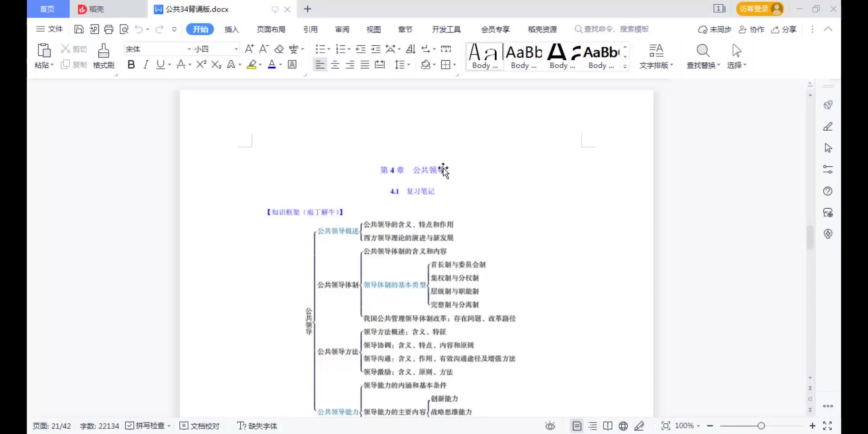Image resolution: width=868 pixels, height=434 pixels.
Task: Click the not-synced cloud button
Action: click(x=714, y=29)
